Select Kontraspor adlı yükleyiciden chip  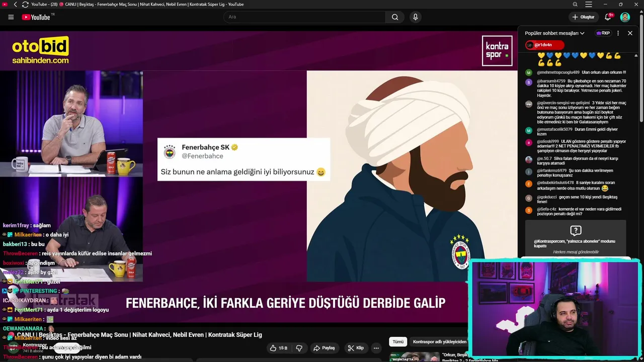point(439,342)
